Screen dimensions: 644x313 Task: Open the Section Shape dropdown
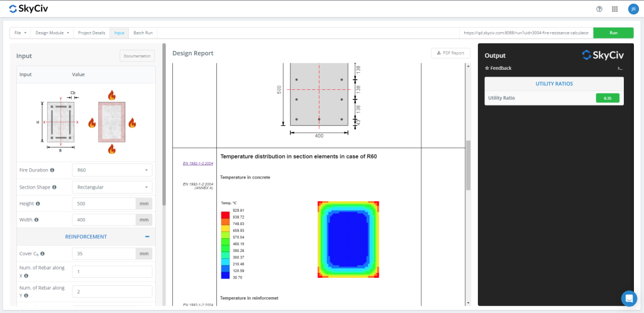click(112, 187)
